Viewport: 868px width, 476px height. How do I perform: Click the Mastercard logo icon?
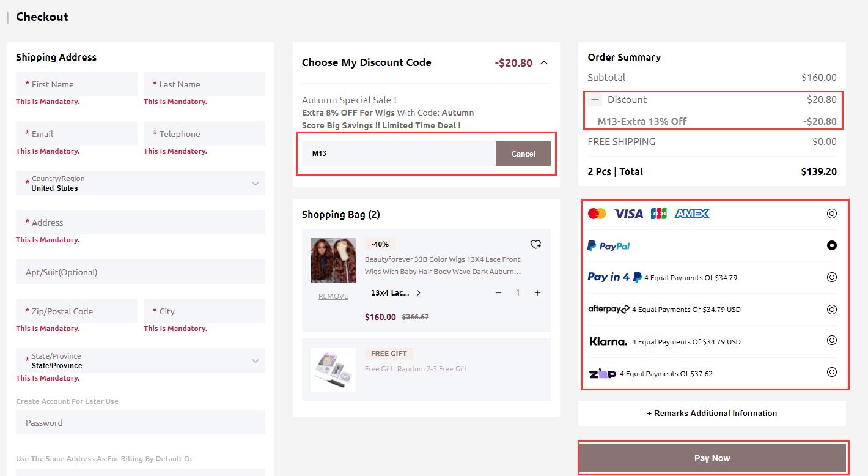(x=597, y=214)
